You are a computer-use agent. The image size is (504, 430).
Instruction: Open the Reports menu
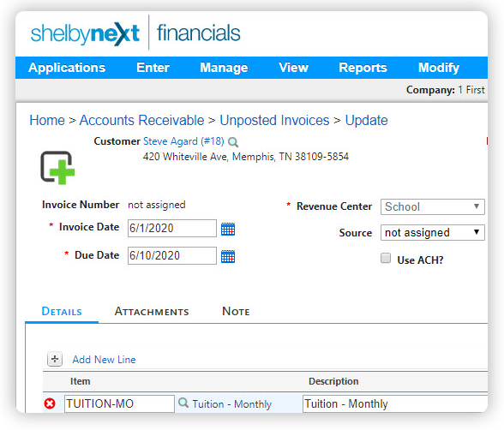[363, 68]
